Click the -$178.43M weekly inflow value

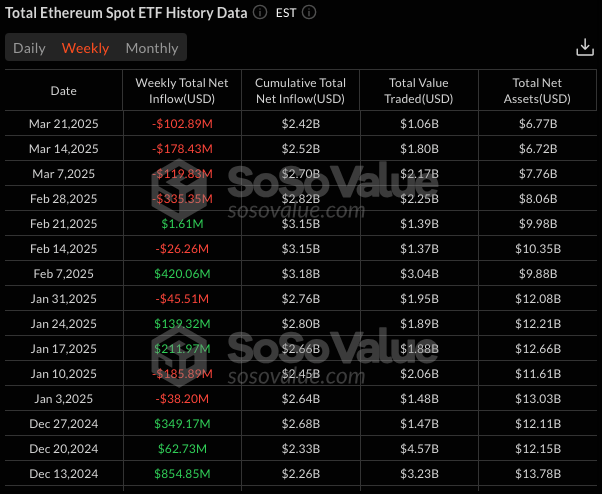point(181,149)
